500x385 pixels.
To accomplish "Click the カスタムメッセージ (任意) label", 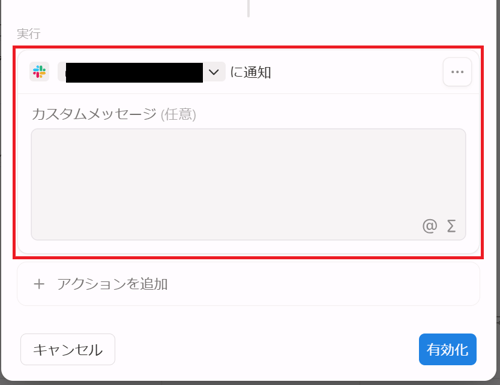I will coord(114,114).
